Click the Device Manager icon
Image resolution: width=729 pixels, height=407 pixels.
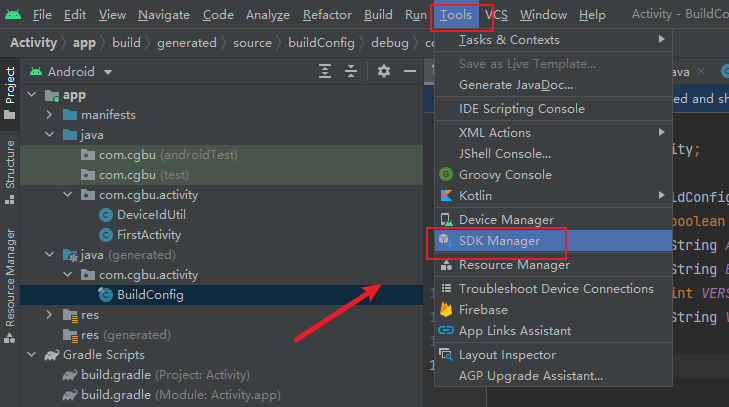(446, 220)
